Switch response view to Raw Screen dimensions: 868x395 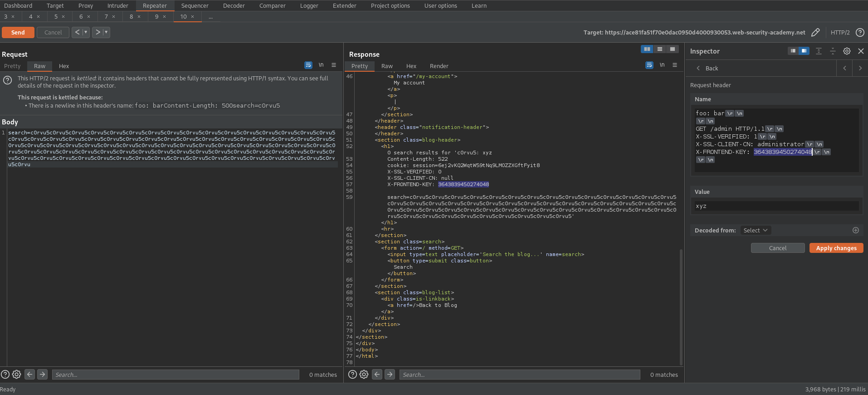pos(387,66)
